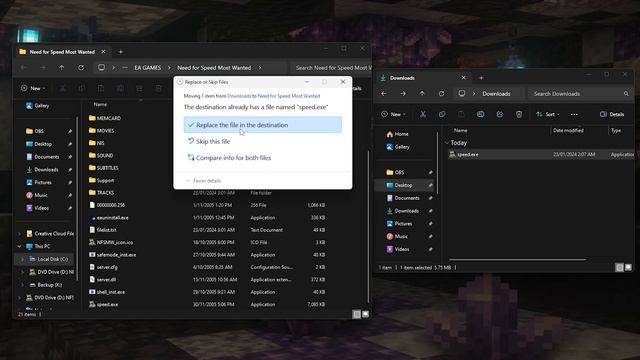Open Documents in Downloads sidebar
This screenshot has width=640, height=360.
[x=403, y=198]
